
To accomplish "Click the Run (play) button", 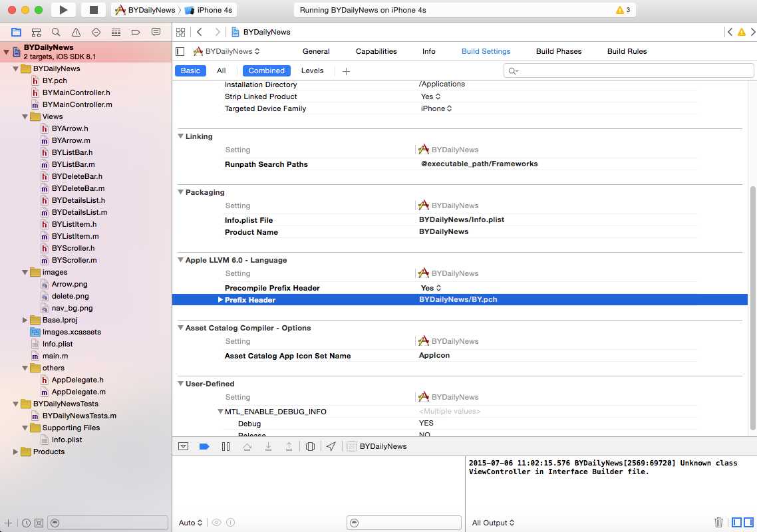I will coord(63,10).
